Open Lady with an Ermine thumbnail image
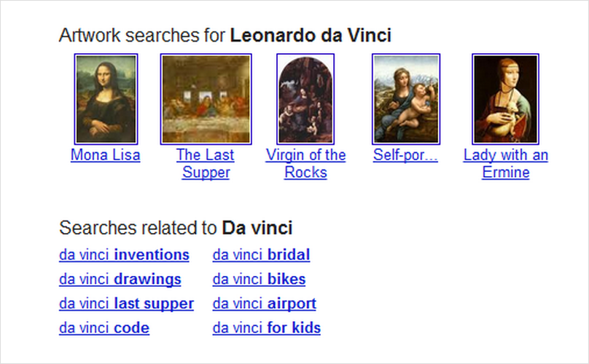Screen dimensions: 589x364 tap(505, 99)
